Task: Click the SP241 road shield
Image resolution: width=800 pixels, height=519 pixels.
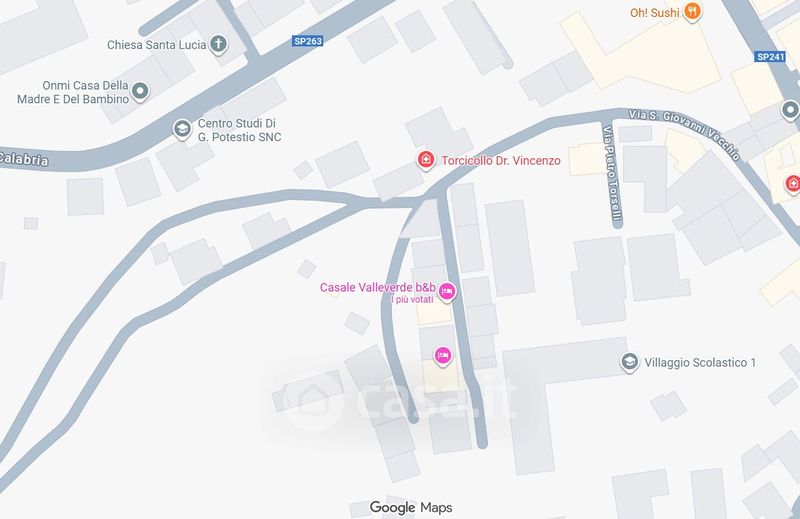Action: 770,57
